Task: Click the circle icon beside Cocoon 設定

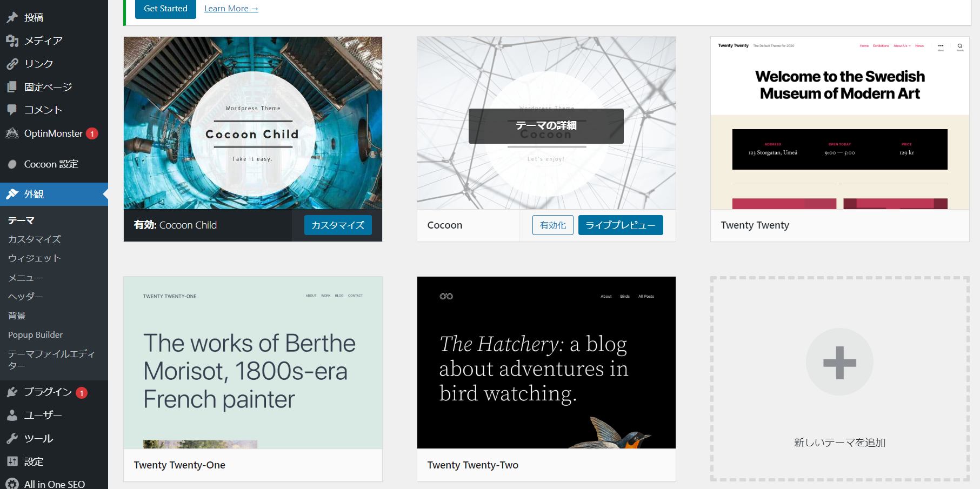Action: click(x=12, y=164)
